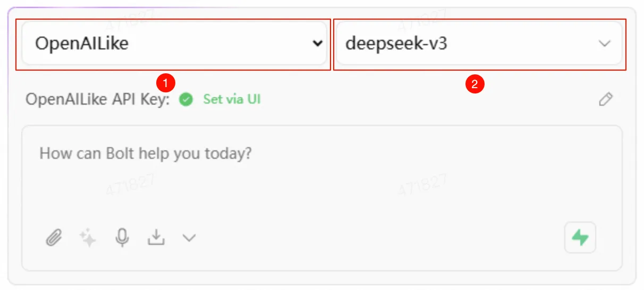The width and height of the screenshot is (644, 290).
Task: Open the OpenAILike provider dropdown
Action: tap(173, 44)
